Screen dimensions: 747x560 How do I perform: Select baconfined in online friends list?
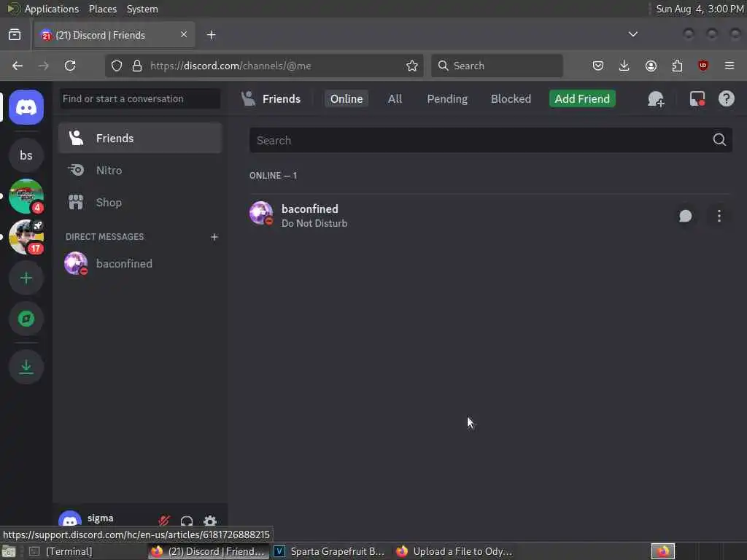(x=489, y=216)
